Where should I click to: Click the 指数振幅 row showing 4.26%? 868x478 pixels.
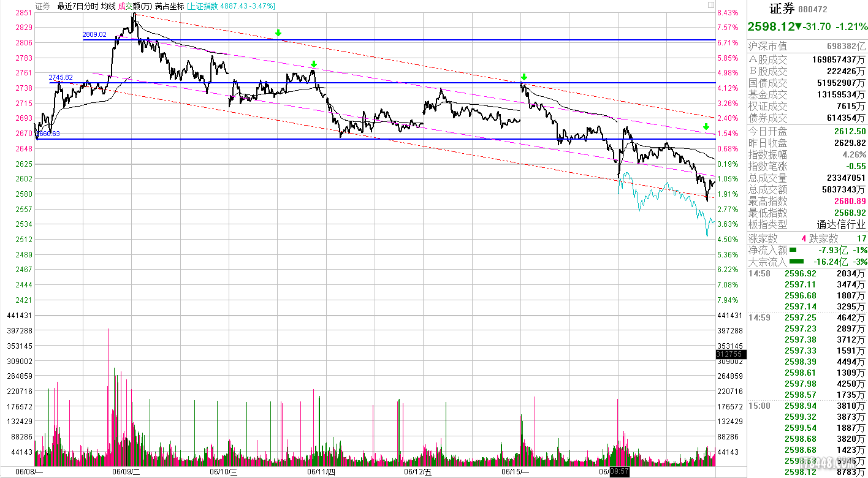coord(807,154)
